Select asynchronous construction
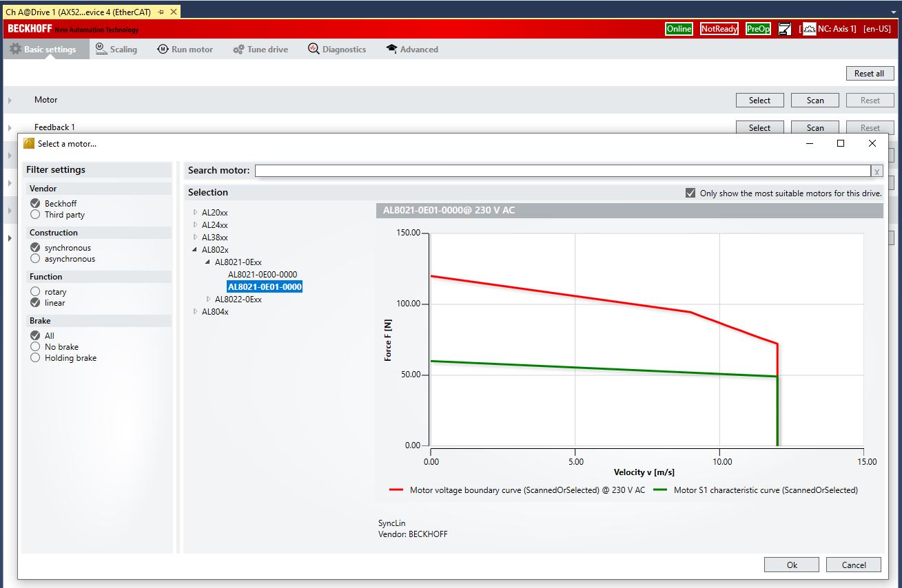Screen dimensions: 902x588 coord(35,259)
